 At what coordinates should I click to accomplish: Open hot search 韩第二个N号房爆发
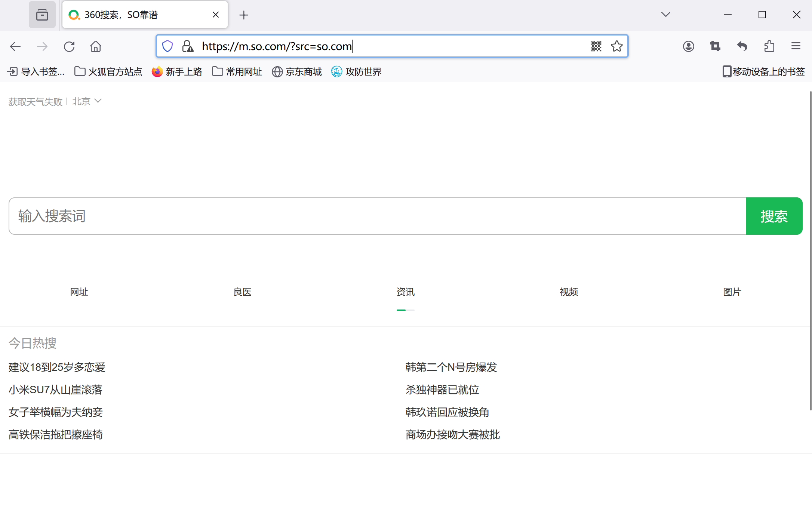(451, 367)
